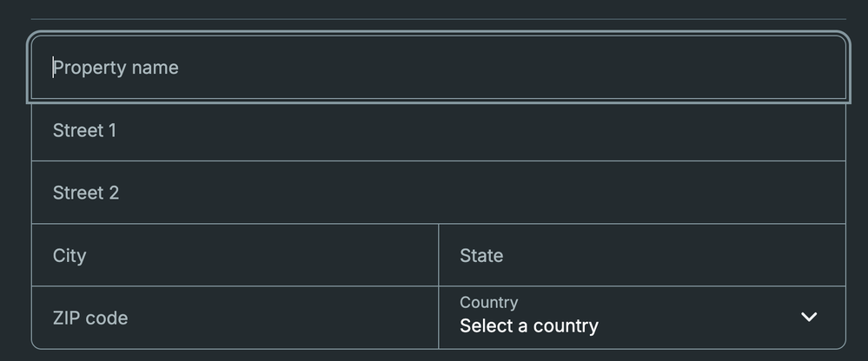Click the 'Select a country' text
The width and height of the screenshot is (868, 361).
(528, 326)
